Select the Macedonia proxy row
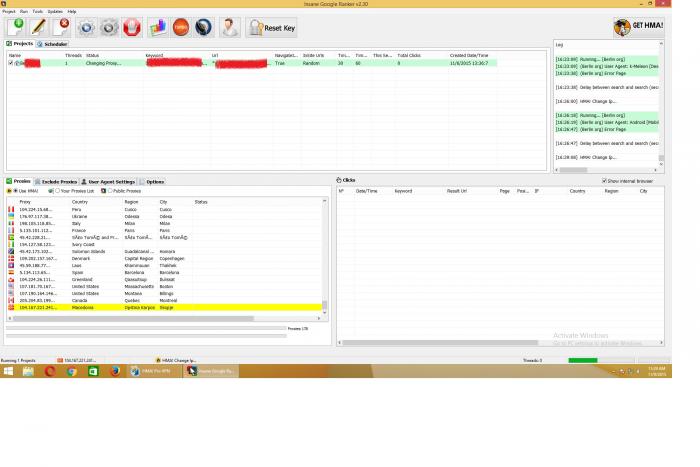 [164, 307]
